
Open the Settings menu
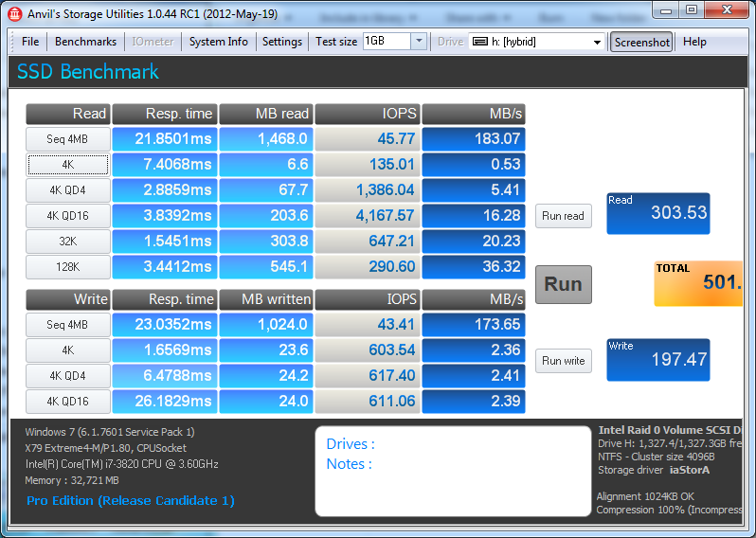[x=281, y=42]
